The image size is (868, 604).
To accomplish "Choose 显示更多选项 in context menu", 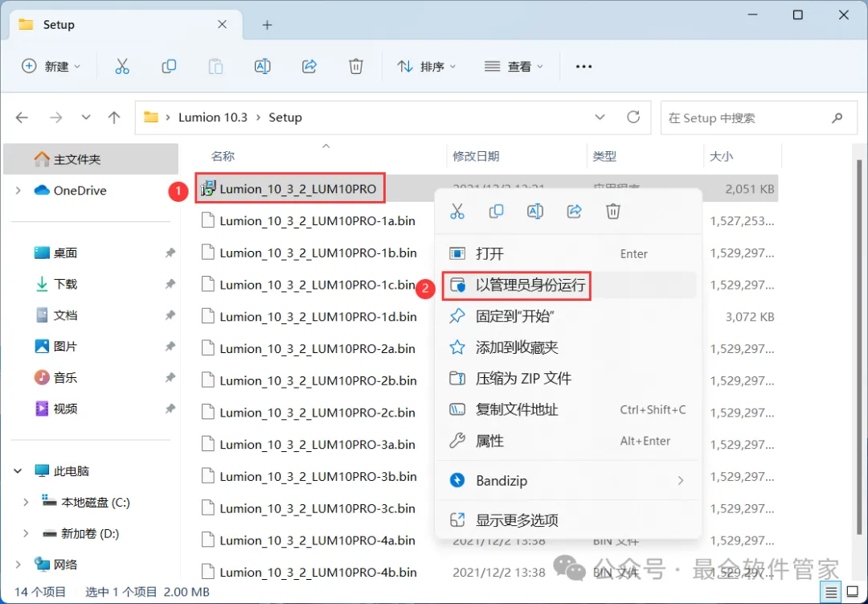I will tap(569, 520).
